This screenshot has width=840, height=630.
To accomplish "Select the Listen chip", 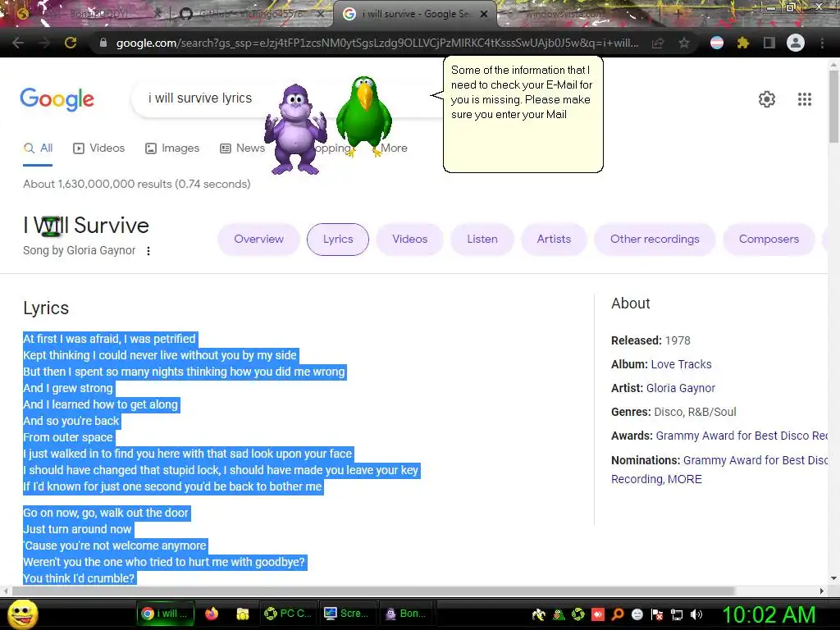I will [x=482, y=240].
